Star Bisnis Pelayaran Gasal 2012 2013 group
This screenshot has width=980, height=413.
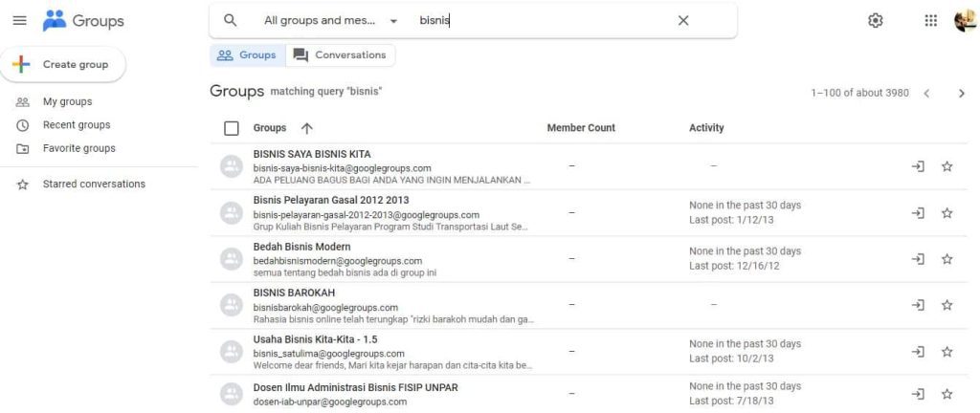pos(947,213)
